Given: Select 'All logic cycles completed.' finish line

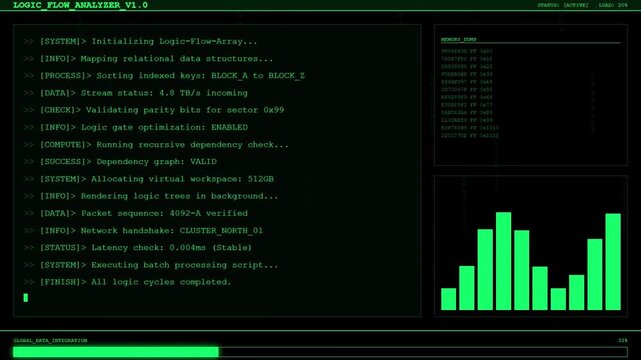Looking at the screenshot, I should pyautogui.click(x=127, y=282).
